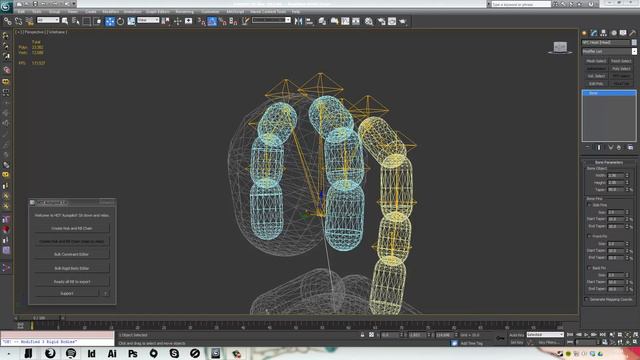Image resolution: width=640 pixels, height=360 pixels.
Task: Open the Utilities command panel tab
Action: tap(633, 33)
